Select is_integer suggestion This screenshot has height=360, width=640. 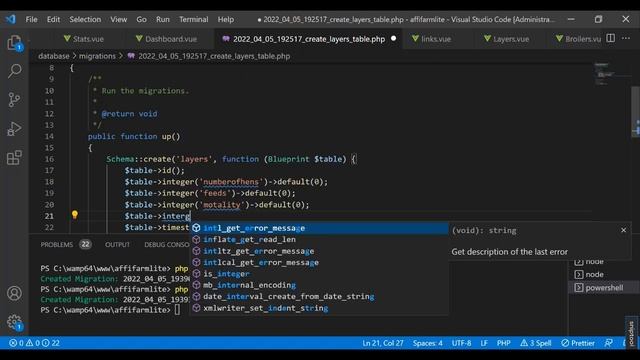click(320, 274)
